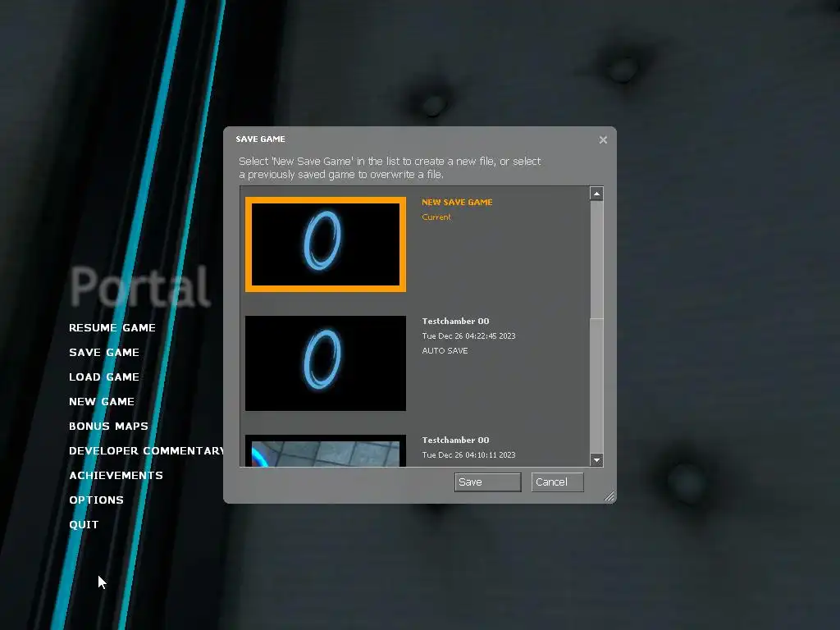This screenshot has width=840, height=630.
Task: Click the scrollbar down arrow
Action: click(596, 459)
